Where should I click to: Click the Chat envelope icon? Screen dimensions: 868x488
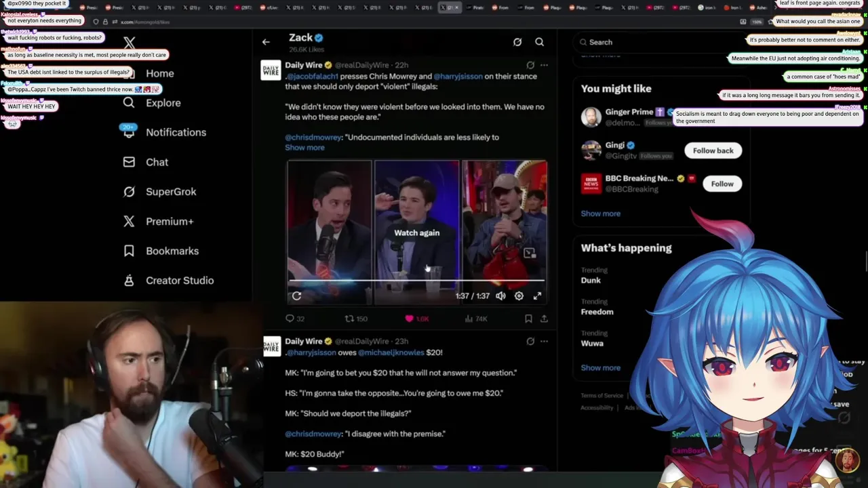tap(129, 162)
